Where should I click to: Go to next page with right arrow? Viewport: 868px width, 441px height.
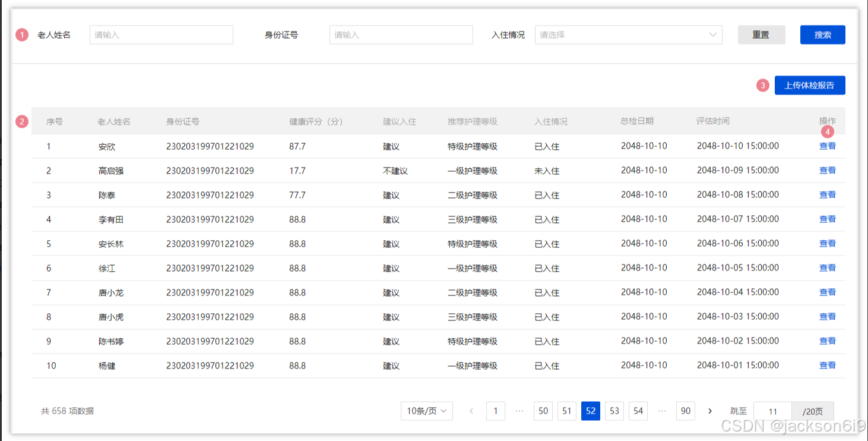[x=710, y=411]
